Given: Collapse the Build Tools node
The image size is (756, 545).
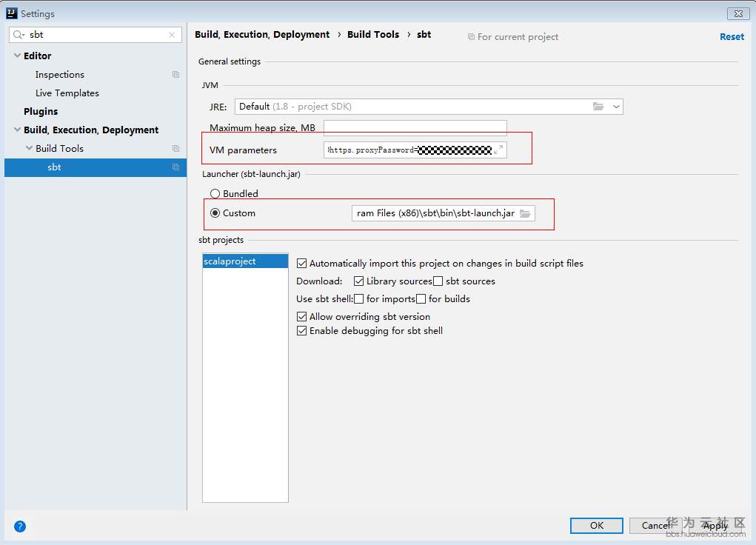Looking at the screenshot, I should pos(29,148).
